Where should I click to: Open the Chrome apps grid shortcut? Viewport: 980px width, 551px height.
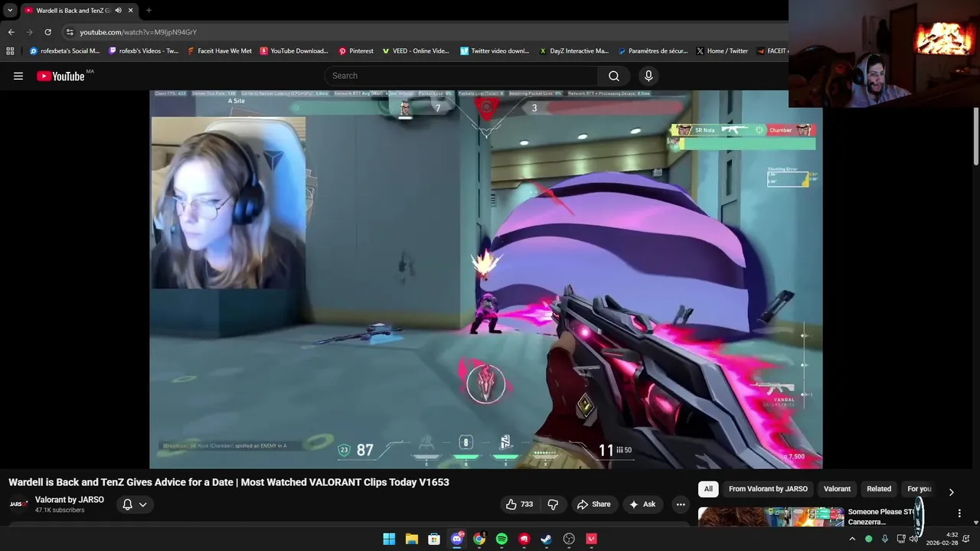(10, 51)
